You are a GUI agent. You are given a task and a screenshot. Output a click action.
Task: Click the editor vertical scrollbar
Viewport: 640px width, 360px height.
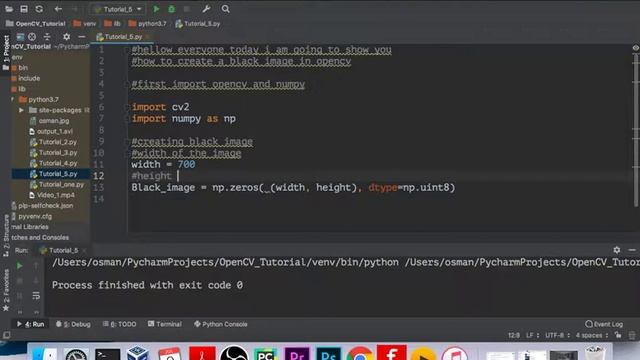(x=636, y=131)
